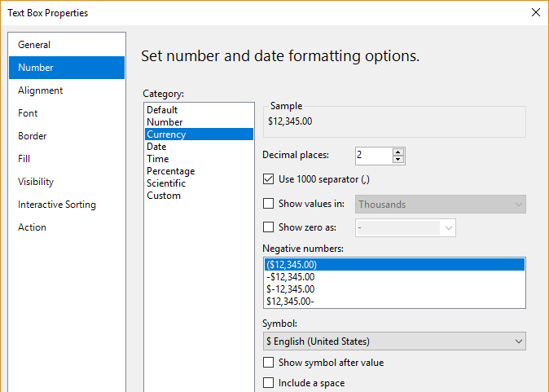Screen dimensions: 549x392
Task: Select Percentage in Category list
Action: pos(170,171)
